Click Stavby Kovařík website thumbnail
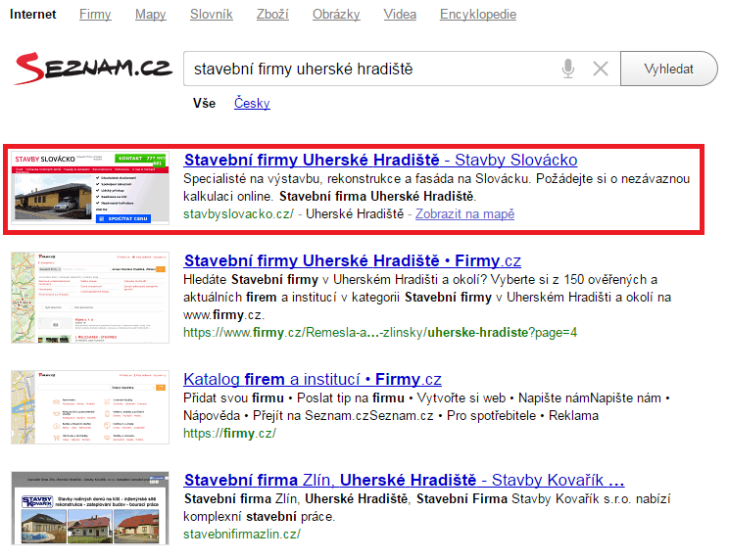Image resolution: width=729 pixels, height=560 pixels. click(x=90, y=508)
